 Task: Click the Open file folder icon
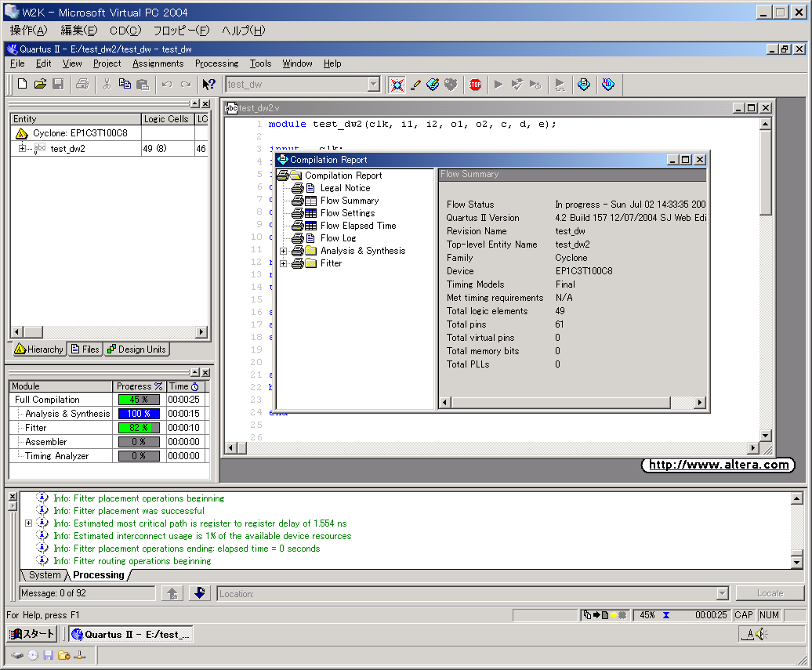tap(40, 85)
